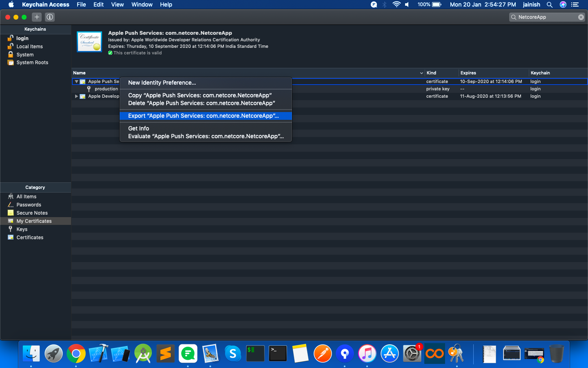Select login in Apple Push Services row
The image size is (588, 368).
(x=535, y=81)
